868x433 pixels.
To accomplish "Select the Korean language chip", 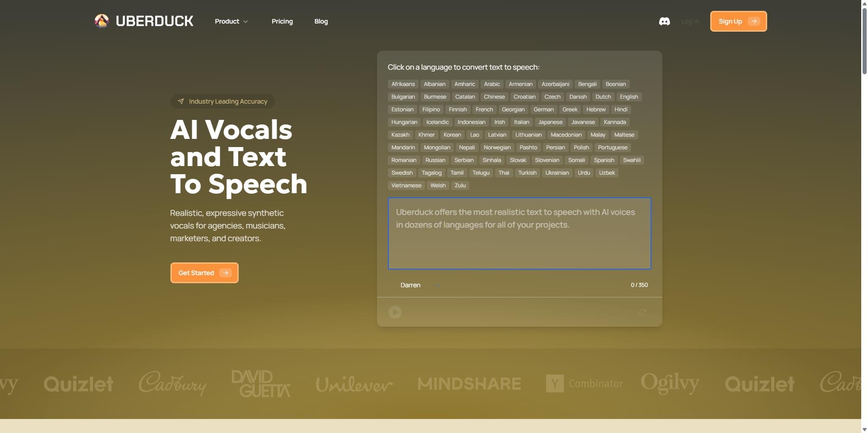I will [452, 135].
